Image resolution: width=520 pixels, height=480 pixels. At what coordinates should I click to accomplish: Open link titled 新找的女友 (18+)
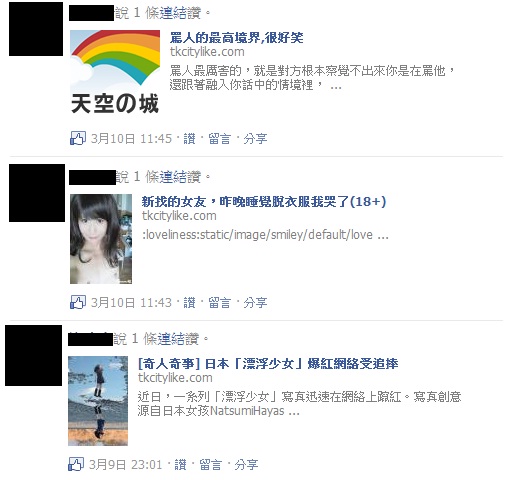point(264,202)
